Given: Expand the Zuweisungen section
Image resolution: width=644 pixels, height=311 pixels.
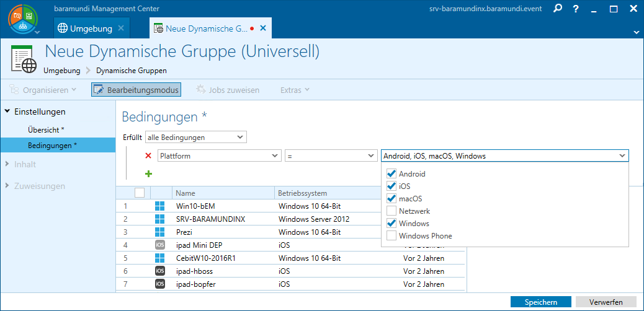Looking at the screenshot, I should coord(7,186).
